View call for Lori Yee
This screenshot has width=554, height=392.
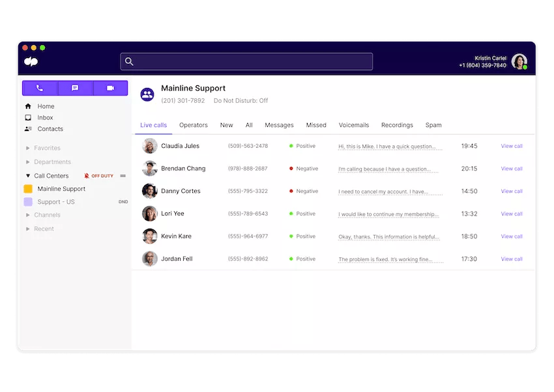pos(512,214)
